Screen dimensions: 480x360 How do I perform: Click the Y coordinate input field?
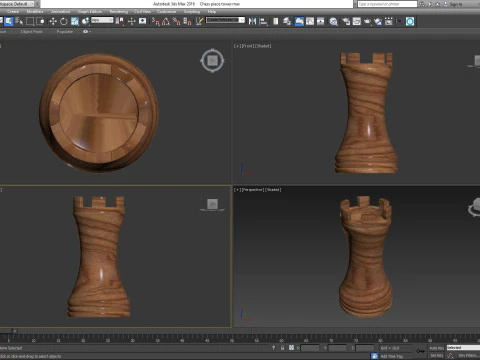[x=337, y=348]
